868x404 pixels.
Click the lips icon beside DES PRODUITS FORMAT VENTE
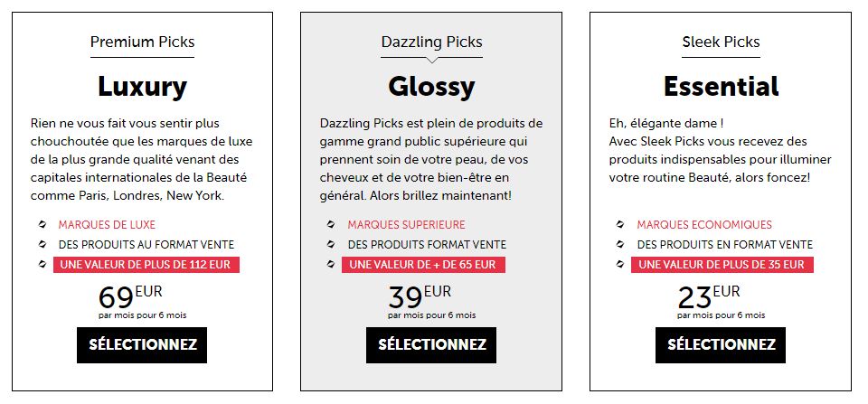pyautogui.click(x=331, y=244)
